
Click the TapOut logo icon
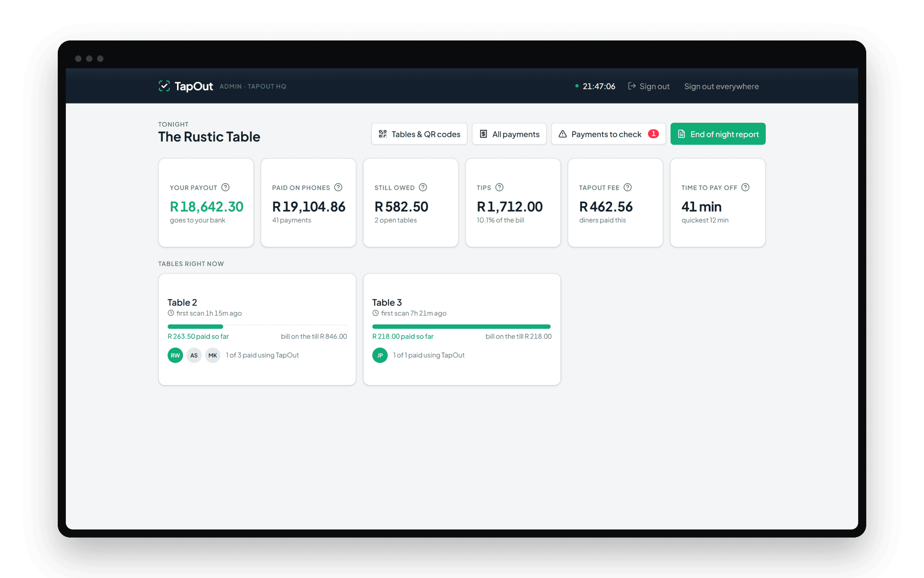point(164,86)
